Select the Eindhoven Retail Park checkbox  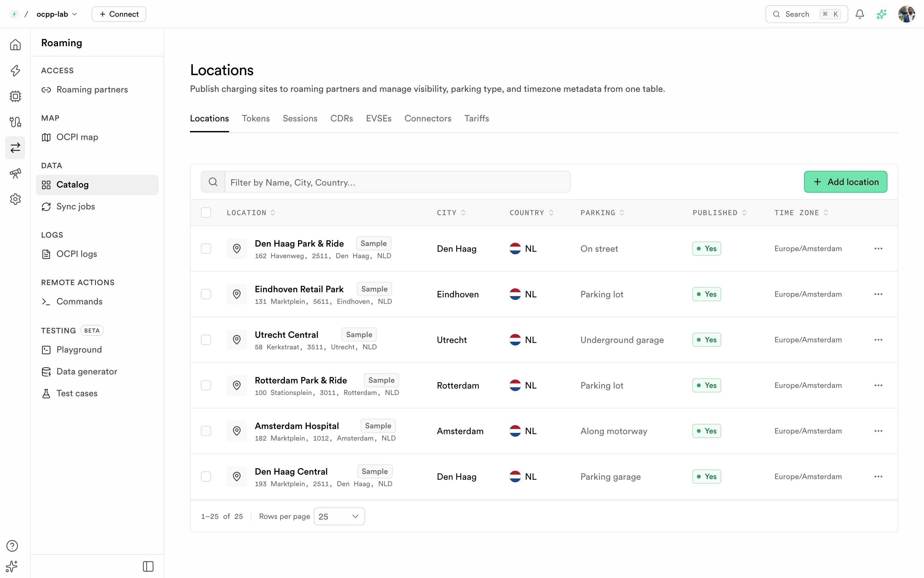206,294
